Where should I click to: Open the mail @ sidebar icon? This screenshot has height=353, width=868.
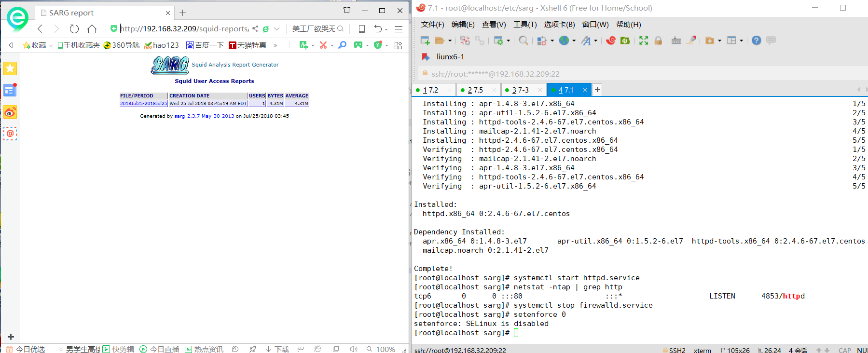pyautogui.click(x=10, y=134)
